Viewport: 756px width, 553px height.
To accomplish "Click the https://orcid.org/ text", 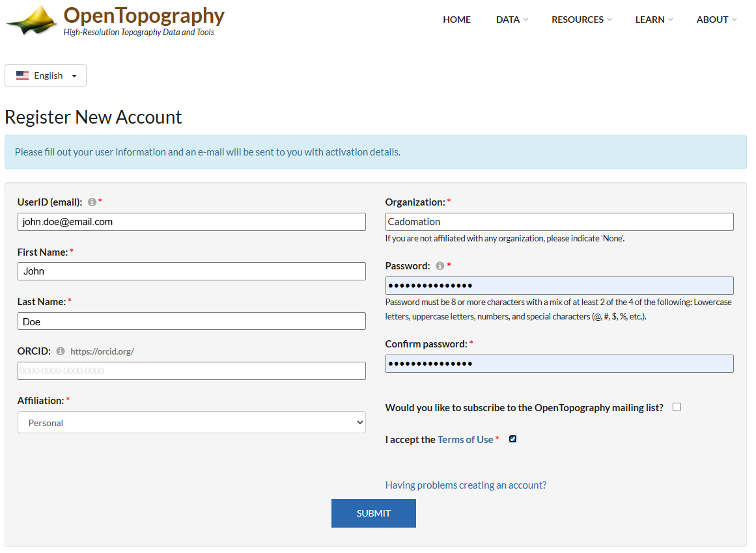I will pyautogui.click(x=102, y=352).
